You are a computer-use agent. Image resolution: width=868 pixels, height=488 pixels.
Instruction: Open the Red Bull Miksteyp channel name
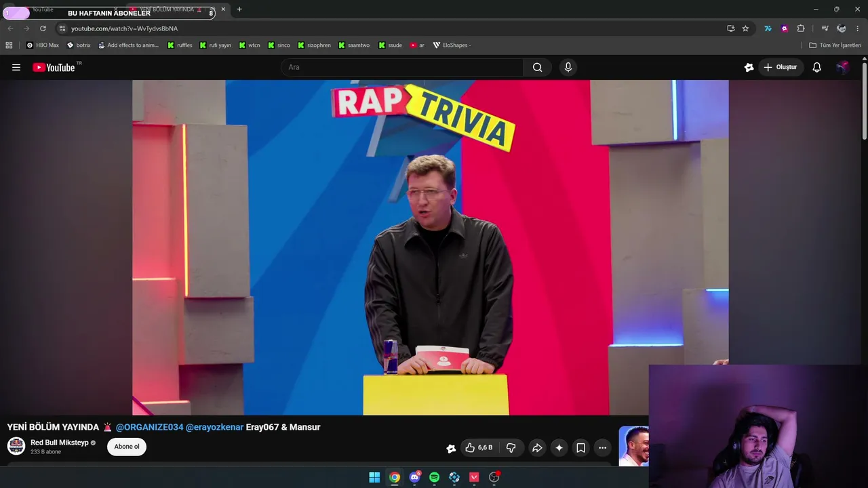60,443
